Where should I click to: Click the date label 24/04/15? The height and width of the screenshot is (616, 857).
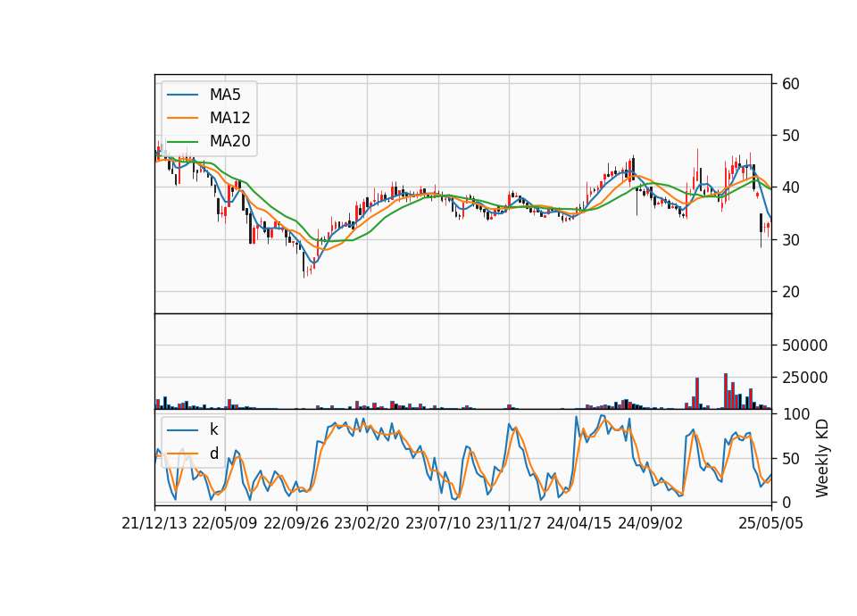click(579, 523)
